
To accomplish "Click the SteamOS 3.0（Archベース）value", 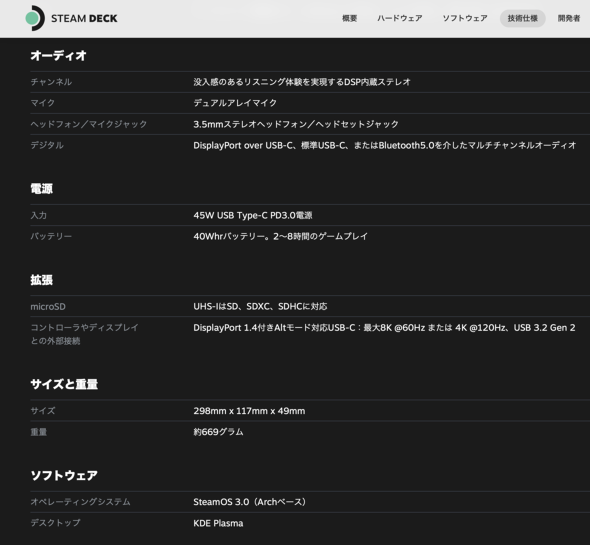I will pos(250,502).
